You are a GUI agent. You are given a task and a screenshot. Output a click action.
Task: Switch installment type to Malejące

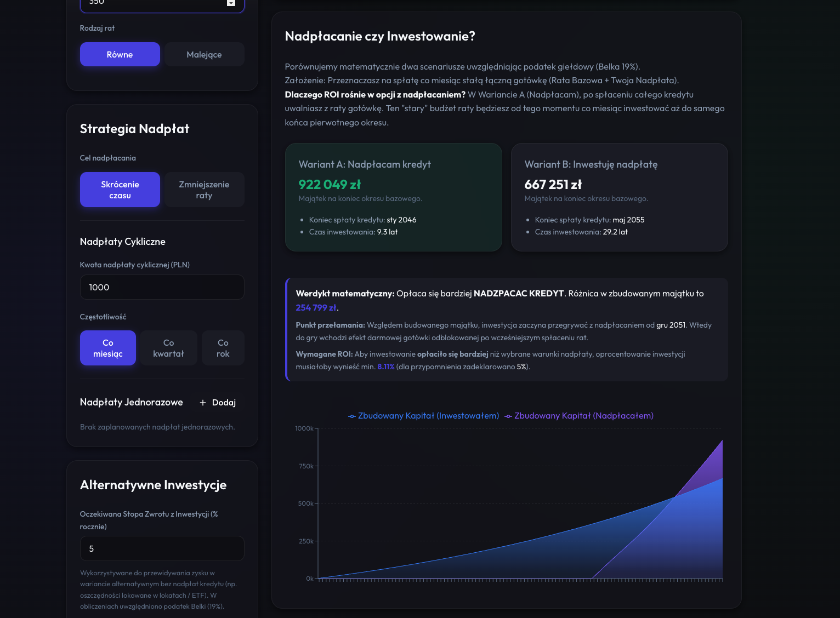click(x=204, y=54)
